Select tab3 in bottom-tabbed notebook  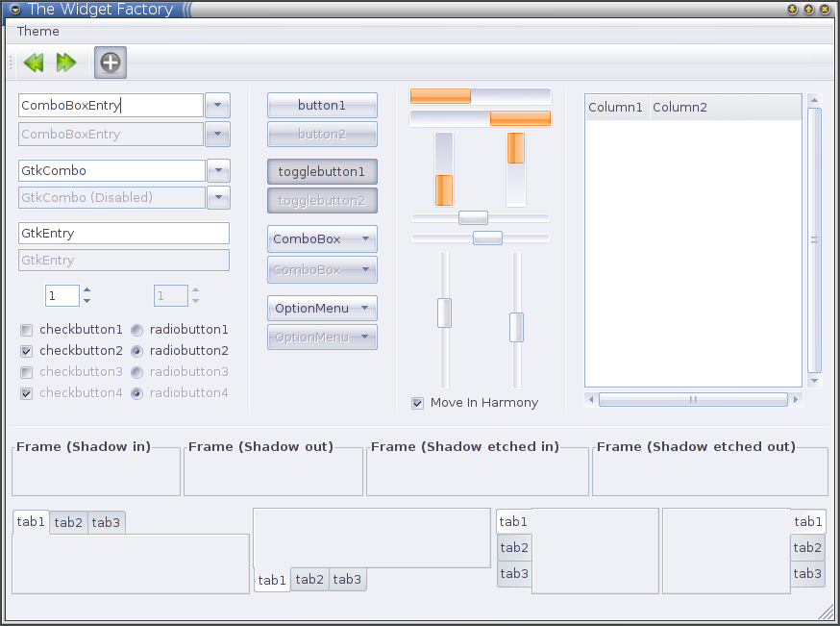point(347,580)
